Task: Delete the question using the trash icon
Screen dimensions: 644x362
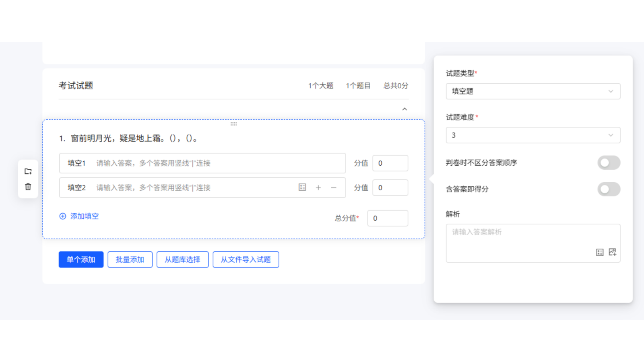Action: tap(28, 187)
